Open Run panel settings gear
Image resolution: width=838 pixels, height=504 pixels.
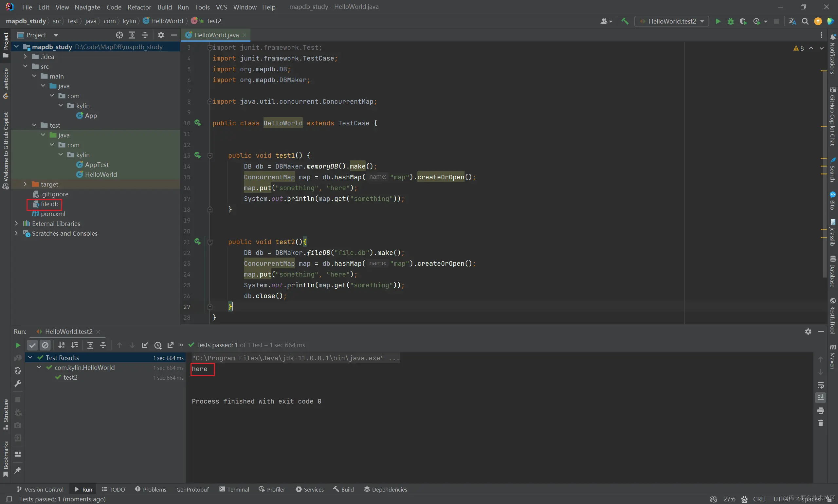point(808,332)
